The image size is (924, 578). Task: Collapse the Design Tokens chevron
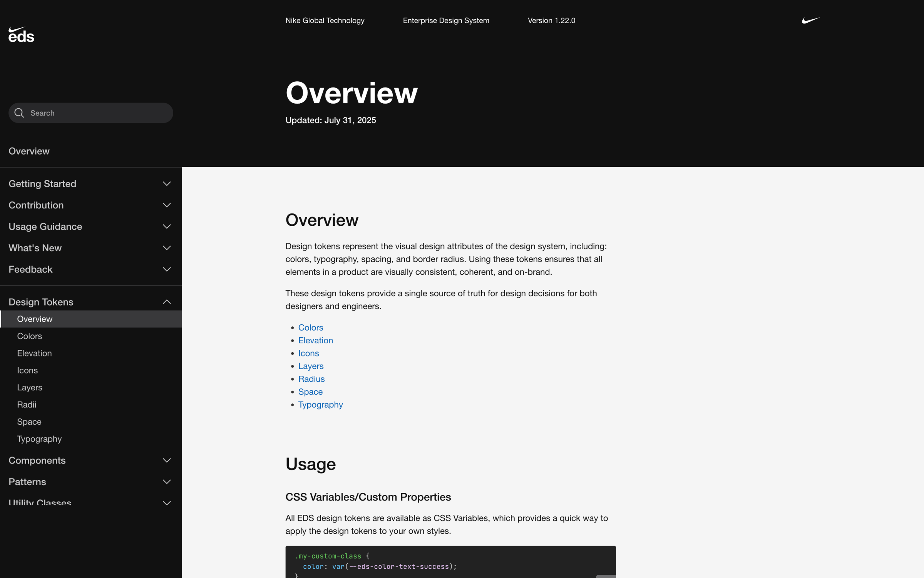click(167, 302)
